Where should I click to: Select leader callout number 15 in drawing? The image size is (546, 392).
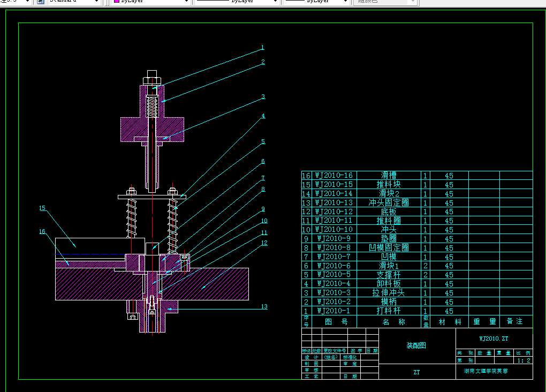coord(42,208)
